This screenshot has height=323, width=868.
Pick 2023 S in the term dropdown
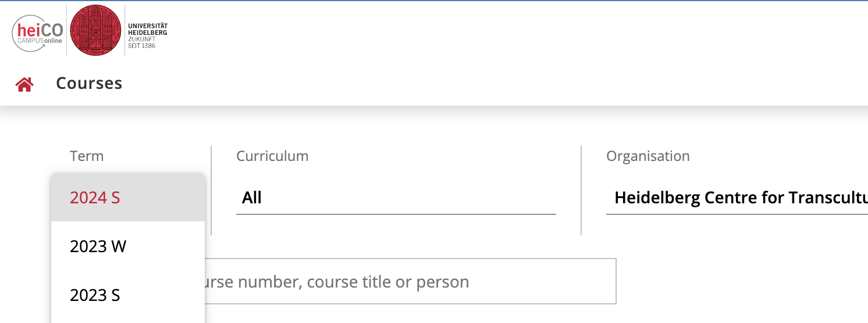[x=128, y=295]
